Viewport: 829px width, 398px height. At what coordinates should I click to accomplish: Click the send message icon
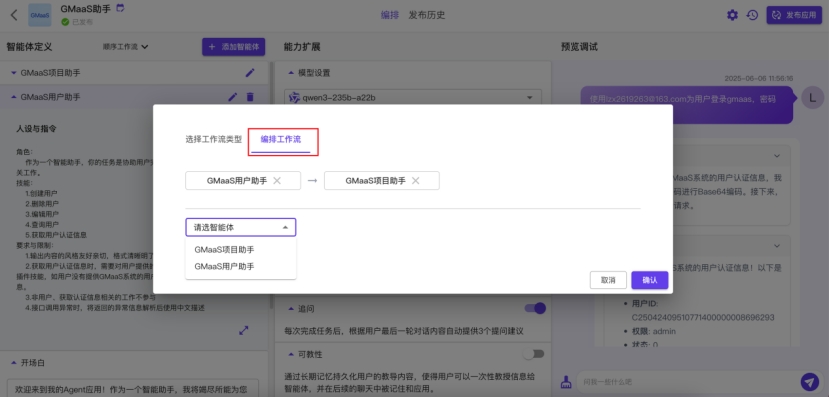click(809, 381)
